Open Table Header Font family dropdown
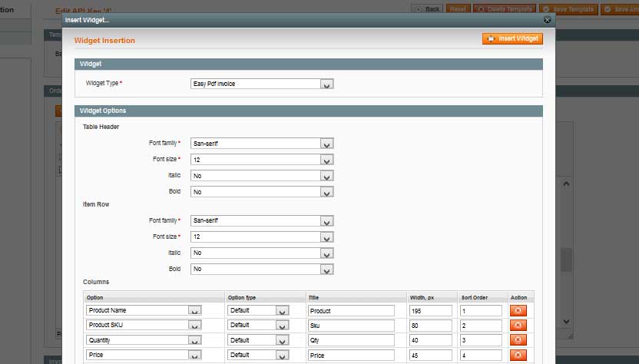639x364 pixels. pos(262,144)
